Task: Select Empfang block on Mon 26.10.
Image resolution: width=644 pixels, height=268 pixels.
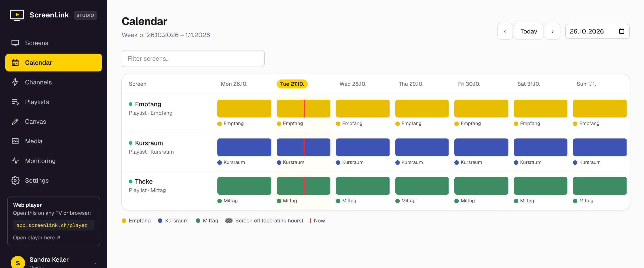Action: pyautogui.click(x=244, y=108)
